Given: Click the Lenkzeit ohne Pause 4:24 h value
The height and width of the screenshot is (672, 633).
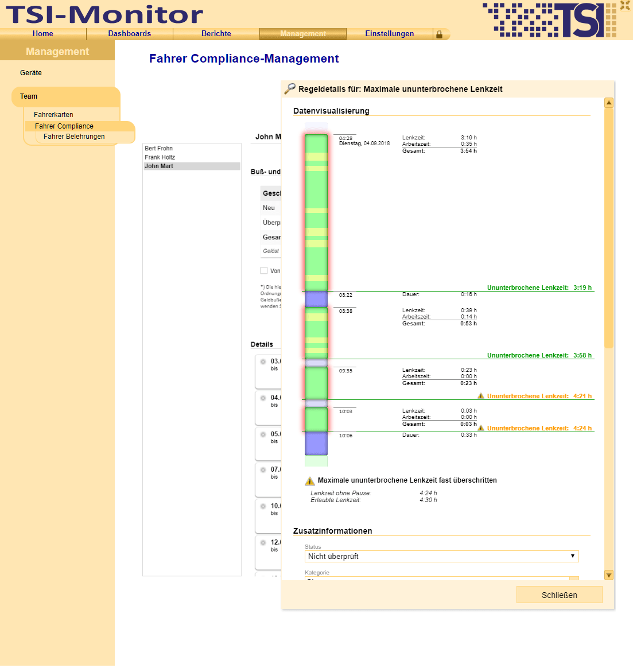Looking at the screenshot, I should [x=428, y=494].
